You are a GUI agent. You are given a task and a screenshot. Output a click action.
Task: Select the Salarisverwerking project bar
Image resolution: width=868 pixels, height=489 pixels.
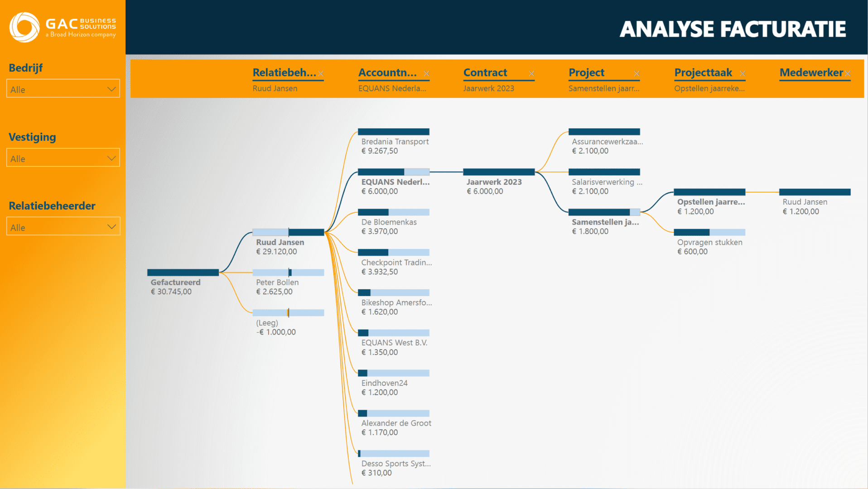tap(604, 172)
